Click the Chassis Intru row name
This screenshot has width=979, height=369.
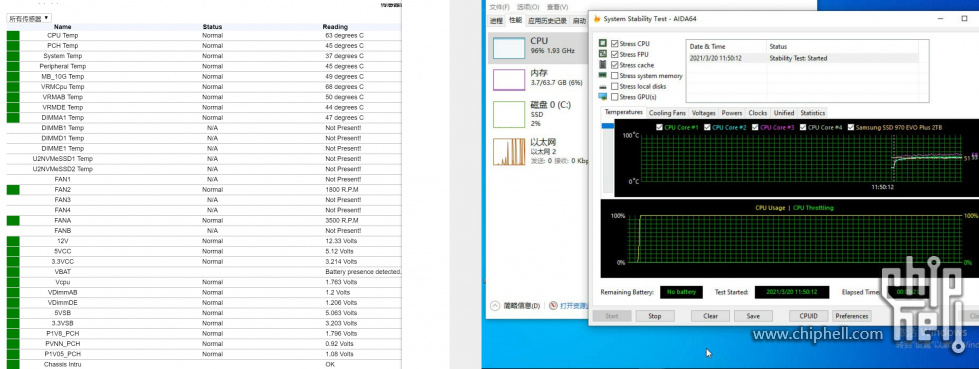point(62,364)
